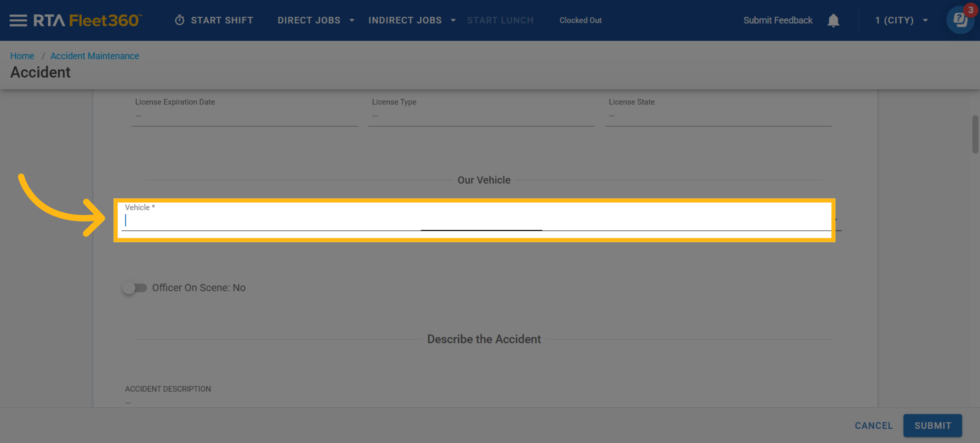This screenshot has height=443, width=980.
Task: Go to the Home breadcrumb link
Action: coord(22,56)
